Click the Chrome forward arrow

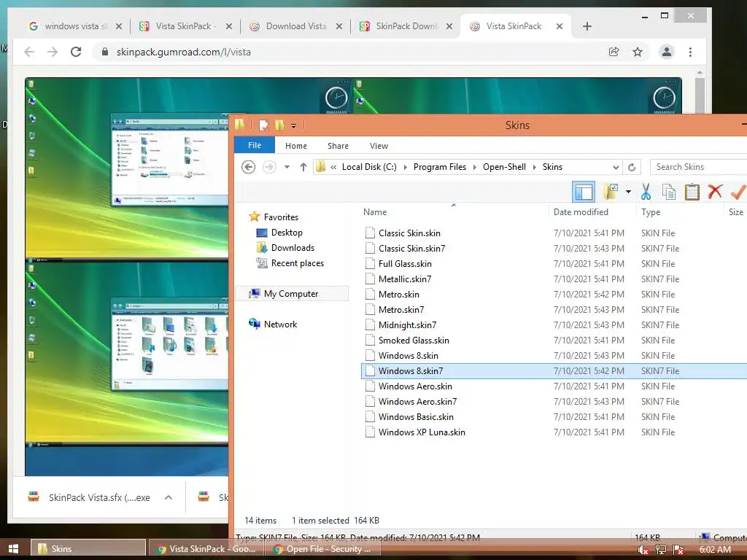[x=53, y=52]
